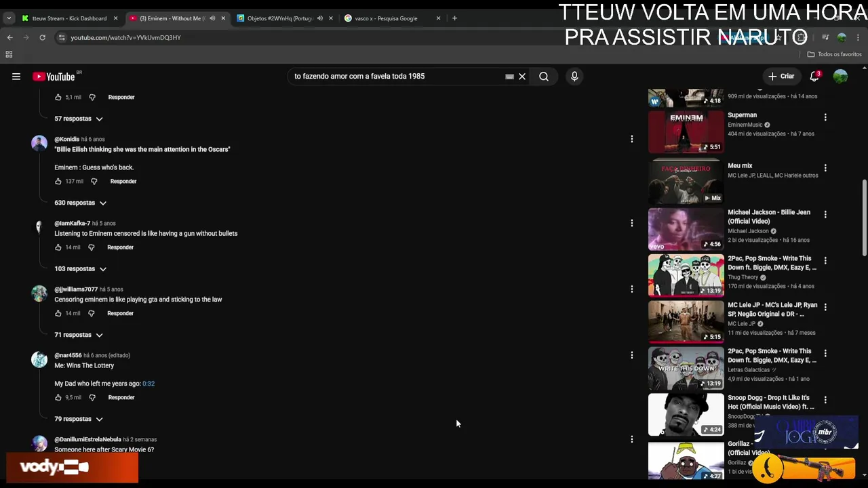The image size is (868, 488).
Task: Expand 630 respostas replies
Action: coord(81,203)
